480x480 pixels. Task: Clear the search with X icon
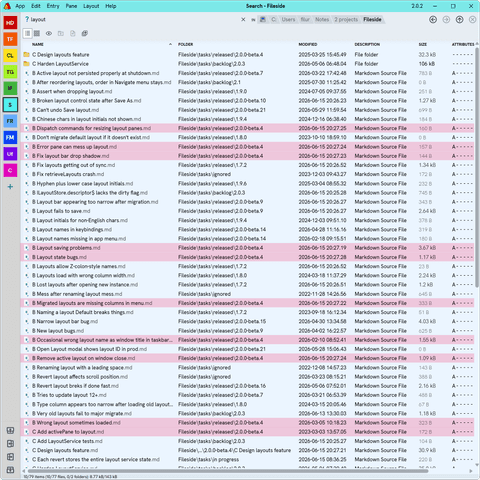(x=243, y=20)
